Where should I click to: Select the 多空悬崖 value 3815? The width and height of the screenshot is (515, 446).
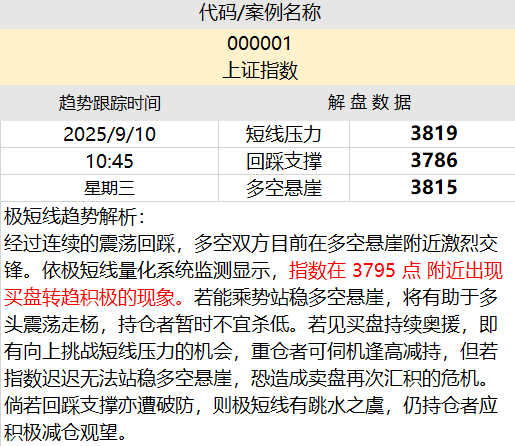point(433,187)
